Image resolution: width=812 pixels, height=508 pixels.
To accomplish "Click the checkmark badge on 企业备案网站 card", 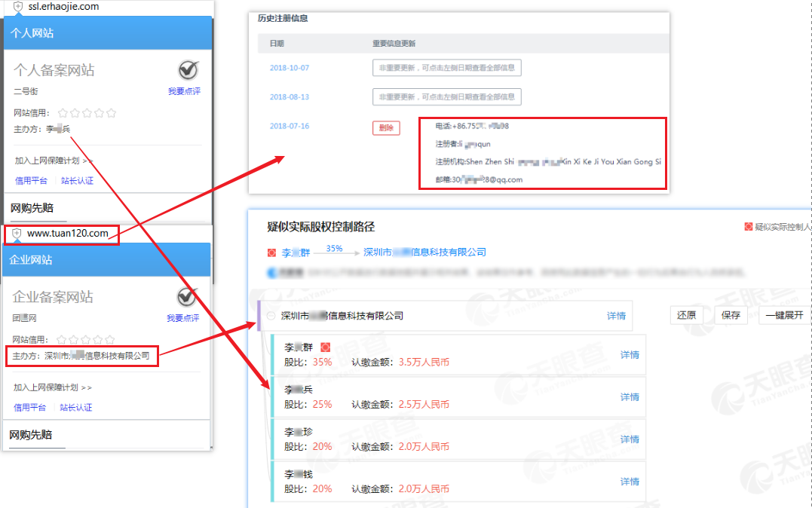I will pyautogui.click(x=187, y=297).
